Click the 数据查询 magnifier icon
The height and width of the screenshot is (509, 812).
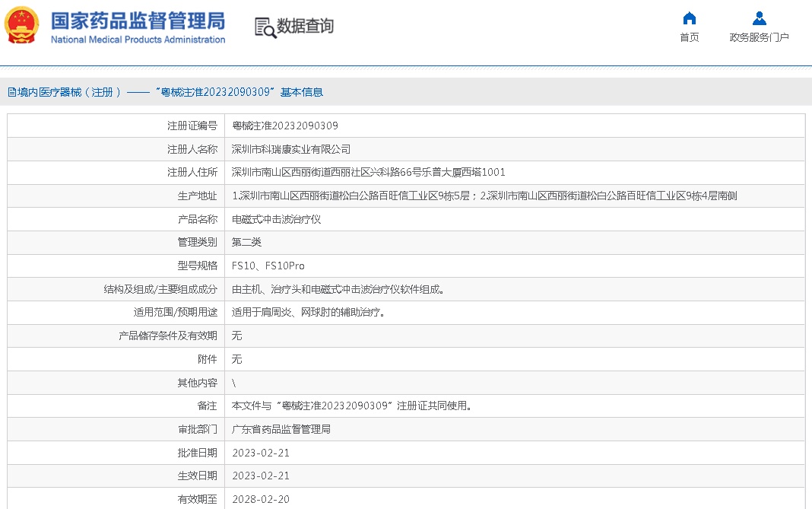click(265, 27)
